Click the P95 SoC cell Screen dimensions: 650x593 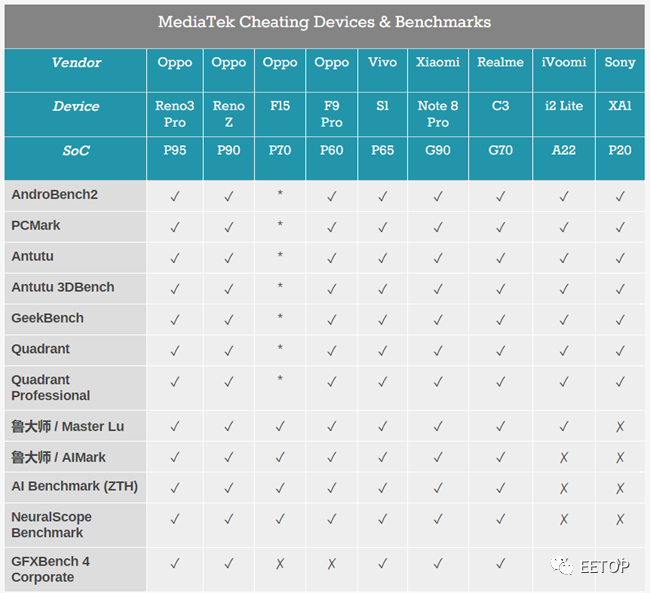(175, 151)
